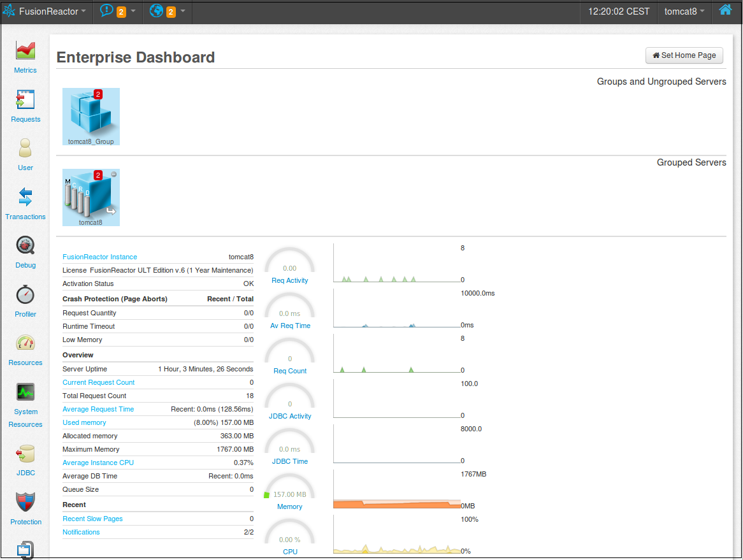The image size is (743, 560).
Task: Click the FusionReactor logo icon
Action: click(x=10, y=11)
